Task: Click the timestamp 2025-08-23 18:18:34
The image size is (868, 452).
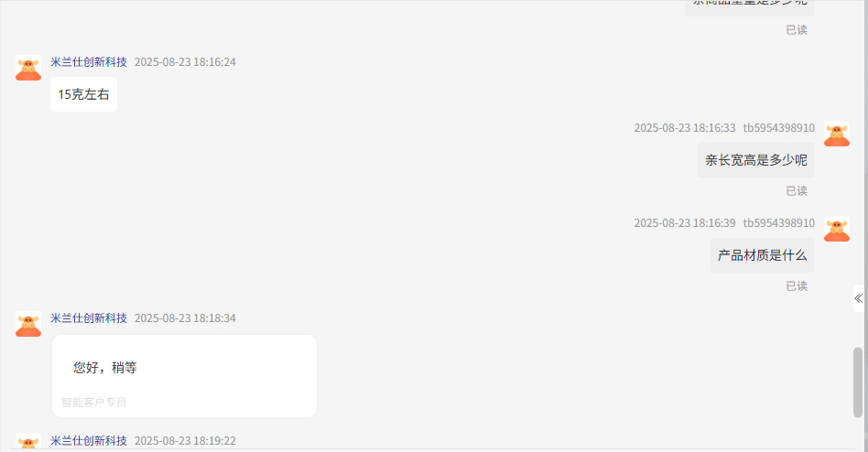Action: coord(185,318)
